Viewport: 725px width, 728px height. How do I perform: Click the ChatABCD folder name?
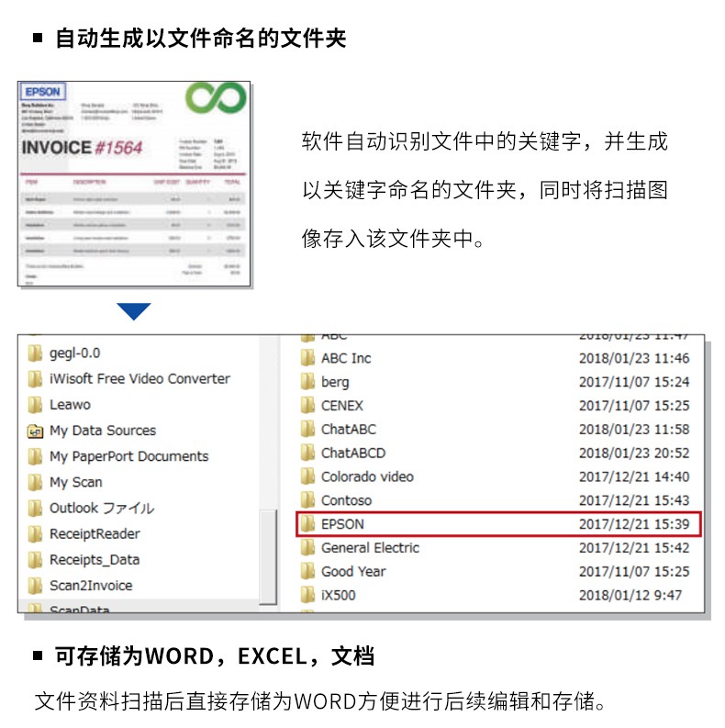tap(353, 454)
